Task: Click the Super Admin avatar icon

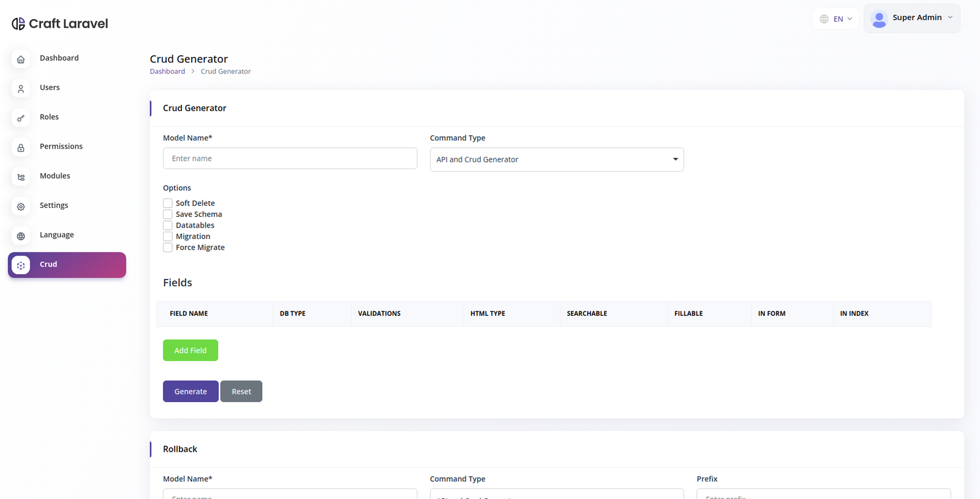Action: pyautogui.click(x=879, y=19)
